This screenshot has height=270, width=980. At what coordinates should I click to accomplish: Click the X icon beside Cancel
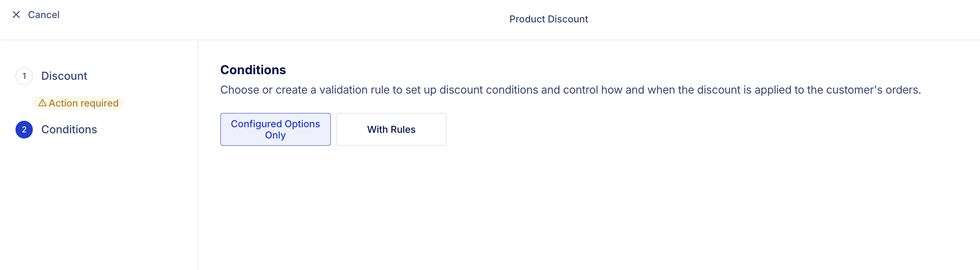tap(16, 15)
